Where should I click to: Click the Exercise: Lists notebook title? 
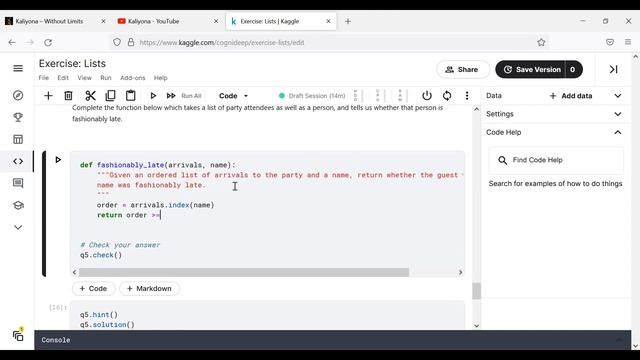click(x=72, y=64)
